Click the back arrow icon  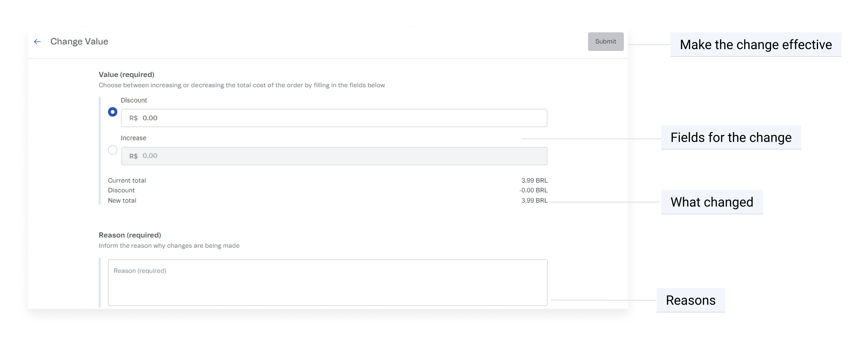(x=37, y=41)
